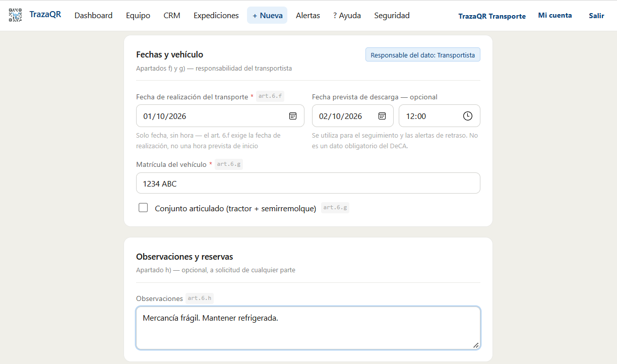Focus the transport date field 01/10/2026

tap(220, 116)
